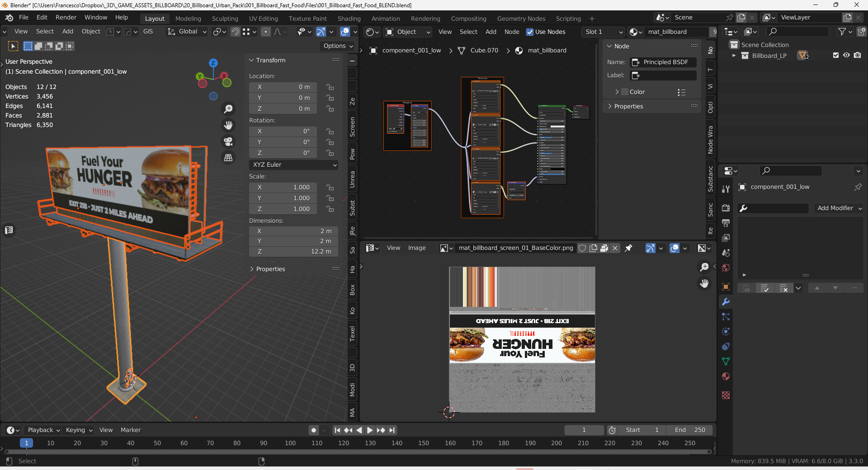Open the Slot 1 material slot dropdown
Image resolution: width=868 pixels, height=470 pixels.
604,32
